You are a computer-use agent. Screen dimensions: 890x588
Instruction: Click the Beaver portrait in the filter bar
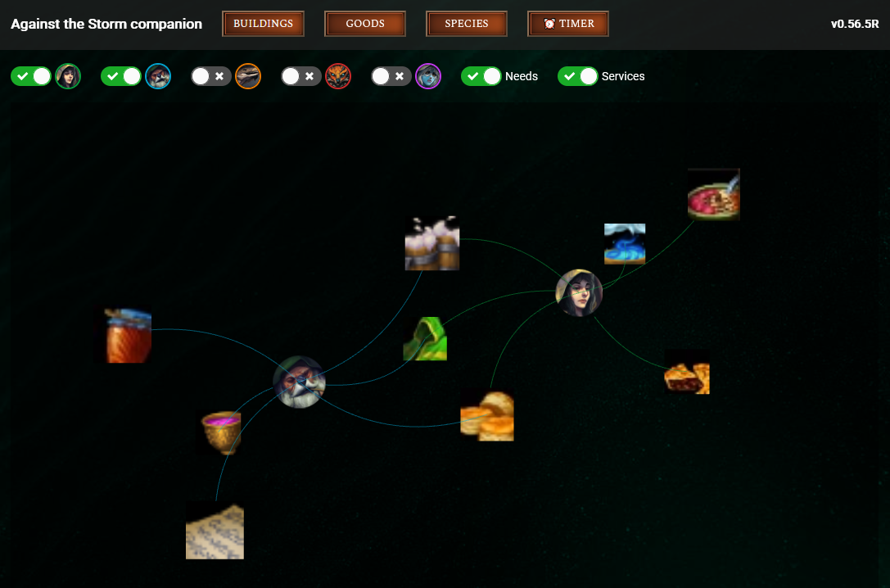coord(158,76)
